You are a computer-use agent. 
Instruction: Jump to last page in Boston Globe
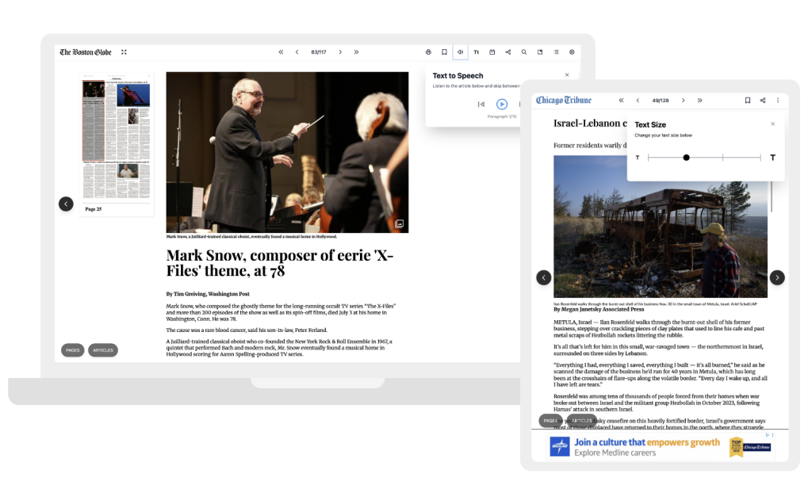click(356, 52)
